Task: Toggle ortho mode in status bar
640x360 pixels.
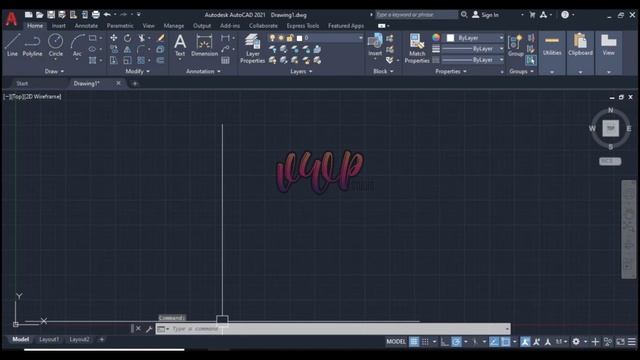Action: click(x=445, y=342)
